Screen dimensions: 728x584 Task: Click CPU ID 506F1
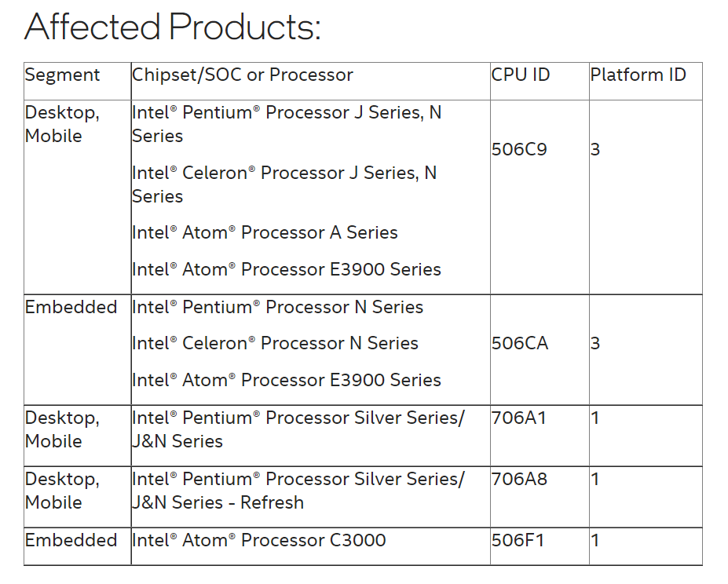pos(518,541)
